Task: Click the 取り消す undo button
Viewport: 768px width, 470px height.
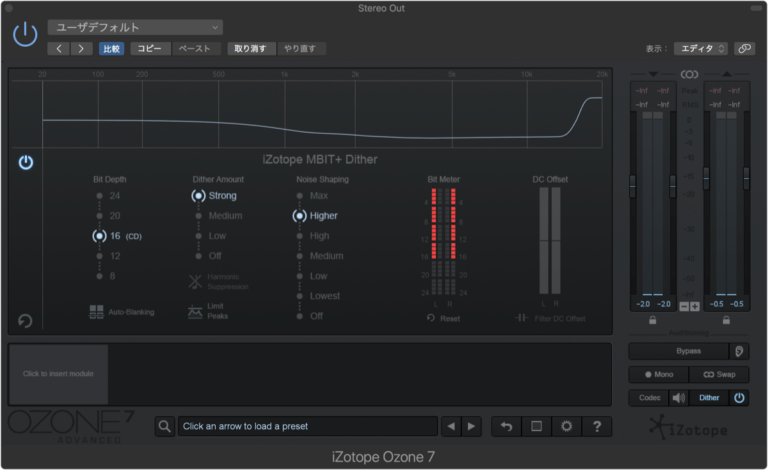Action: 250,48
